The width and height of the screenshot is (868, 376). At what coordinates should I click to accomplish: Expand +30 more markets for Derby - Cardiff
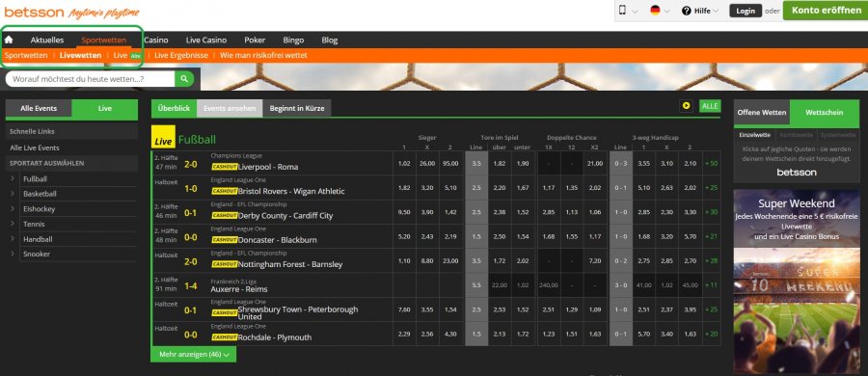coord(712,212)
